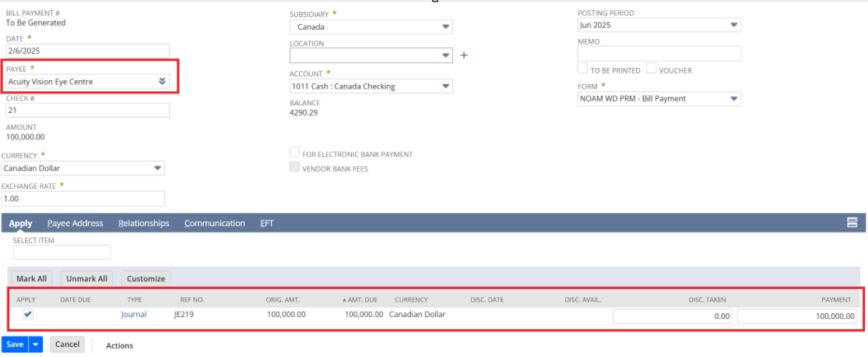Open the Payee Address tab
The image size is (868, 357).
click(x=76, y=224)
